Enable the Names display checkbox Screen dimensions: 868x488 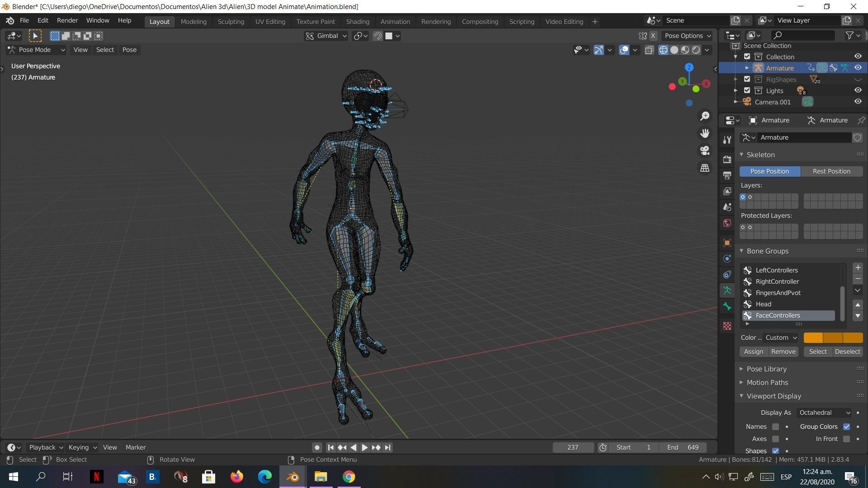coord(775,427)
